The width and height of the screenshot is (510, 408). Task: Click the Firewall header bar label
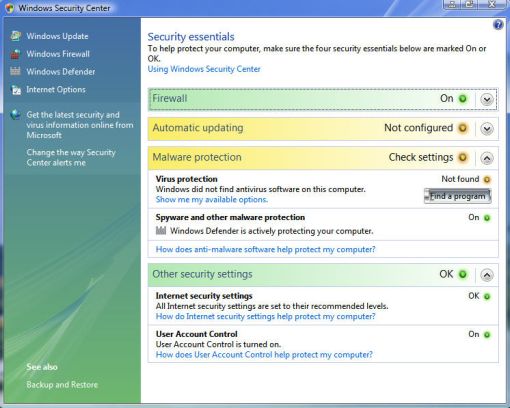click(x=170, y=99)
